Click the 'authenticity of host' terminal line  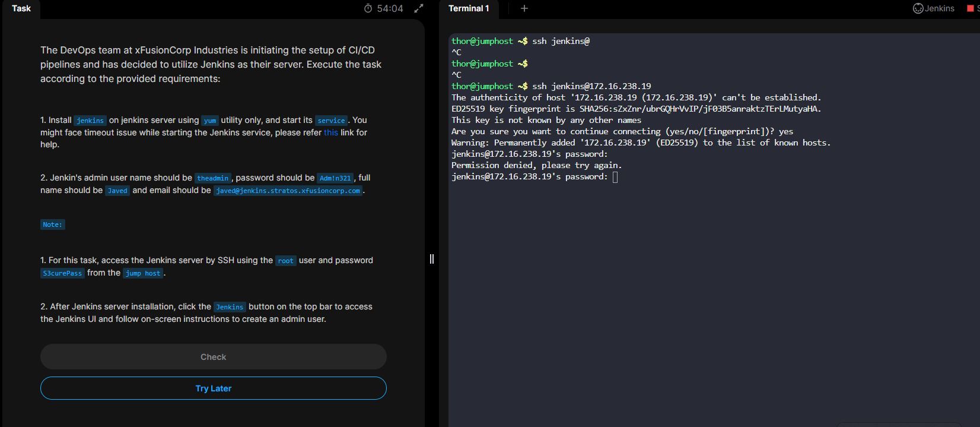click(x=636, y=97)
